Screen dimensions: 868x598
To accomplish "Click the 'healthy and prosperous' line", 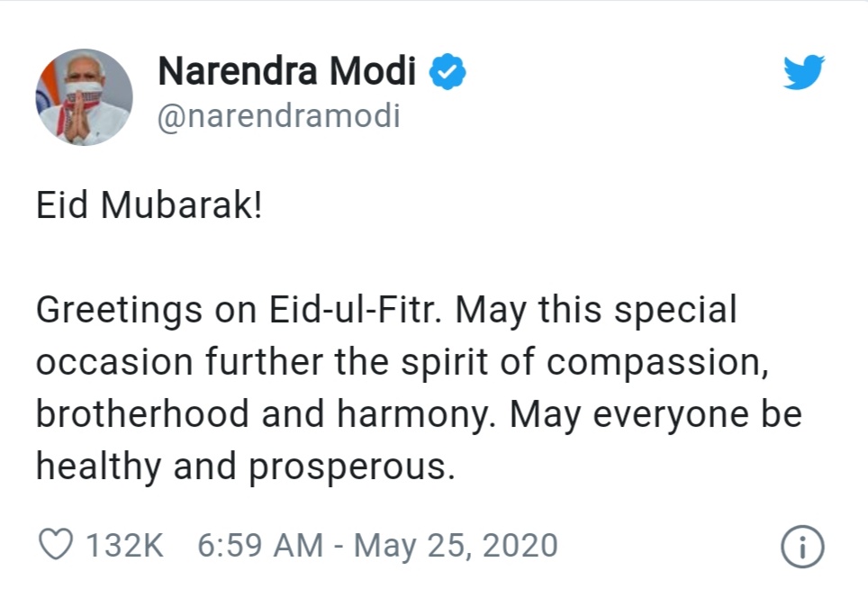I will pos(245,467).
